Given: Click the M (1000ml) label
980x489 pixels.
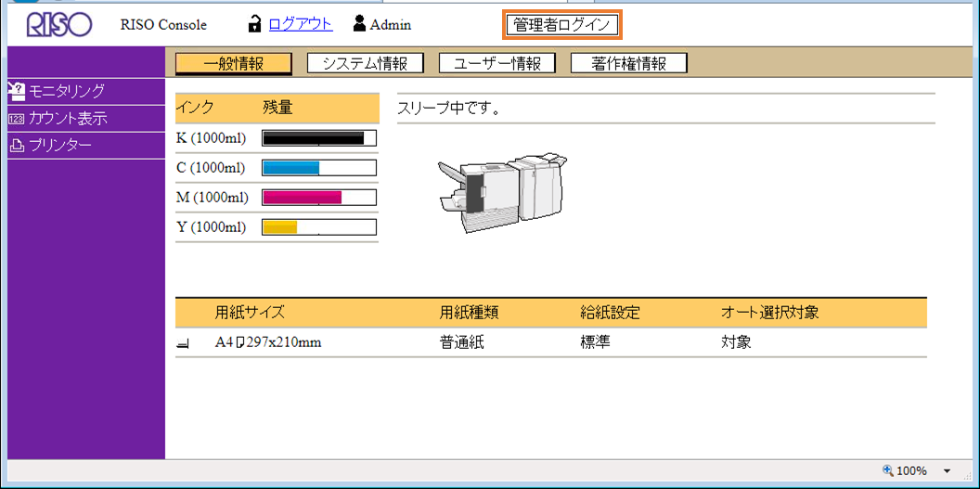Looking at the screenshot, I should tap(213, 198).
